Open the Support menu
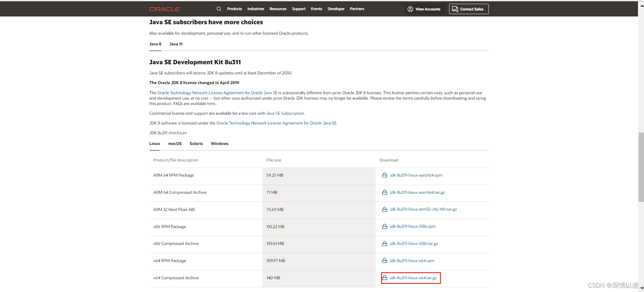The height and width of the screenshot is (292, 644). [x=299, y=9]
